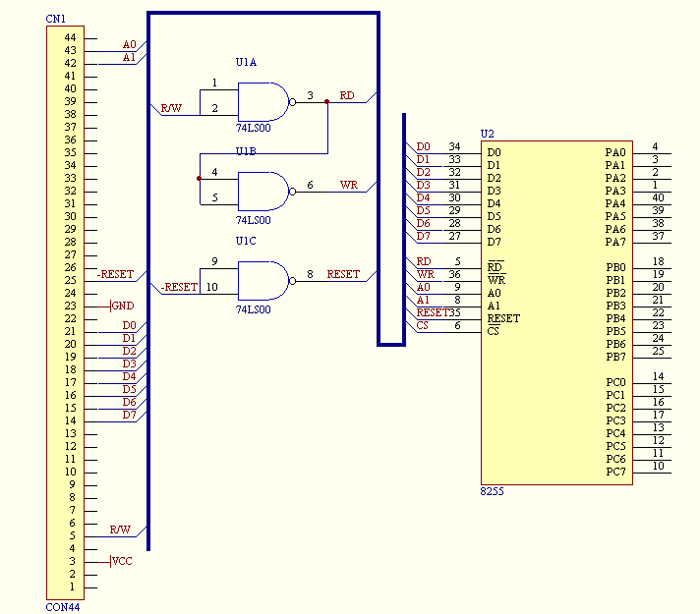Select the CS net label beside U2
700x614 pixels.
tap(422, 325)
